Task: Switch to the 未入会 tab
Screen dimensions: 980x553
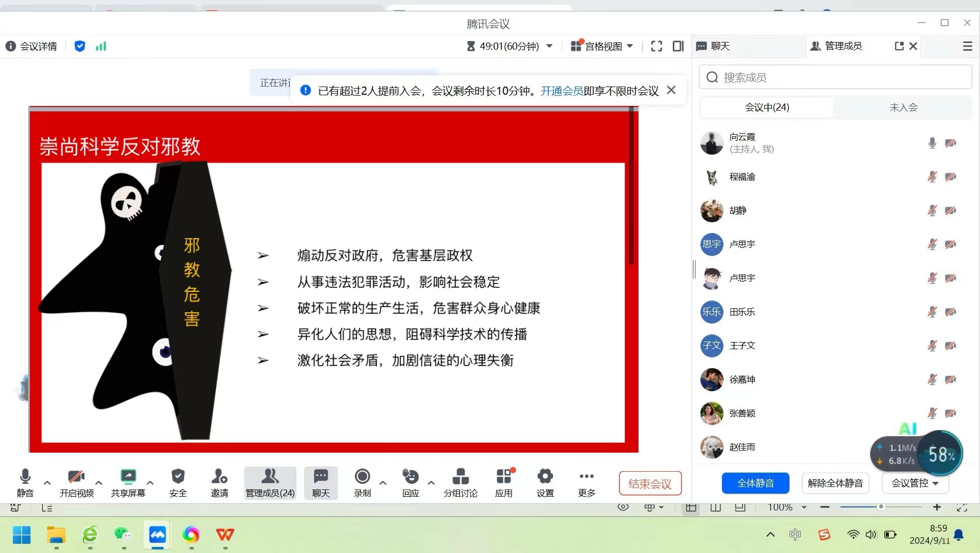Action: 903,107
